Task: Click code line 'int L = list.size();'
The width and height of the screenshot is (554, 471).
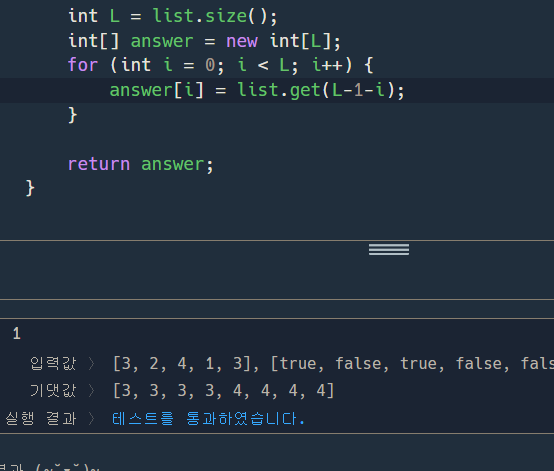Action: (x=173, y=16)
